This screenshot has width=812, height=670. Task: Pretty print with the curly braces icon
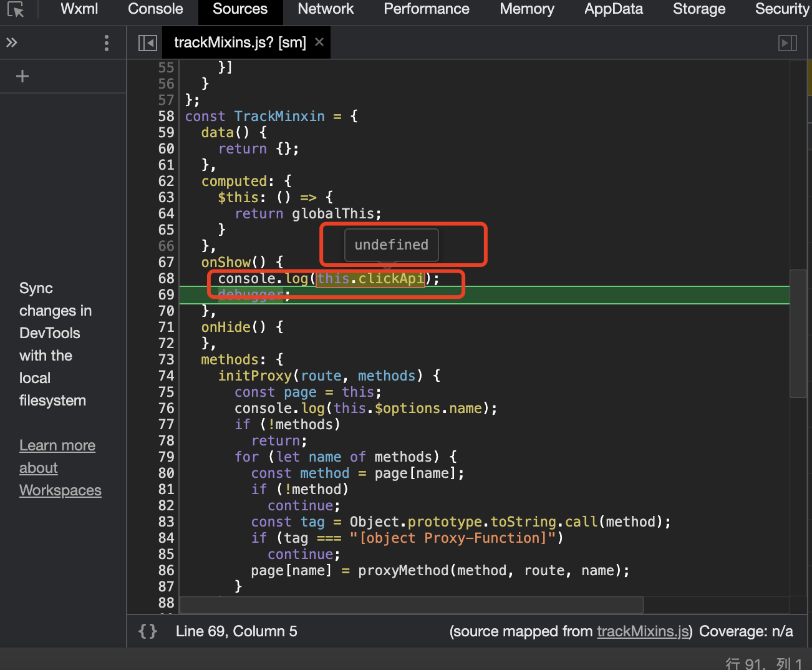[x=148, y=631]
